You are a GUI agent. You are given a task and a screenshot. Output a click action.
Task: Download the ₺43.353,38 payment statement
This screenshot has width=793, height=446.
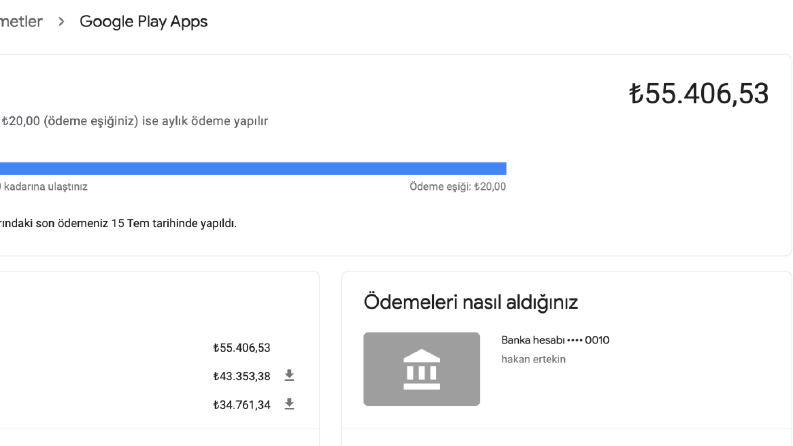[289, 375]
